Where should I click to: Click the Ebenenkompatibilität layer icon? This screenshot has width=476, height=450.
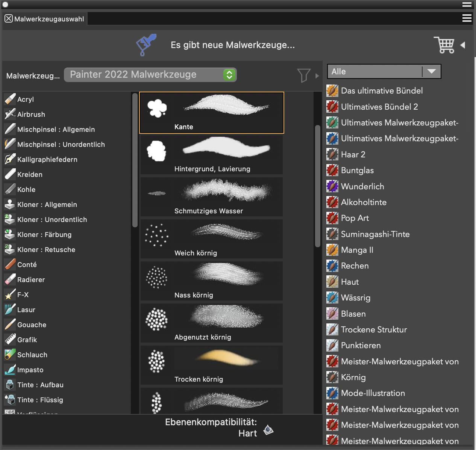coord(268,429)
